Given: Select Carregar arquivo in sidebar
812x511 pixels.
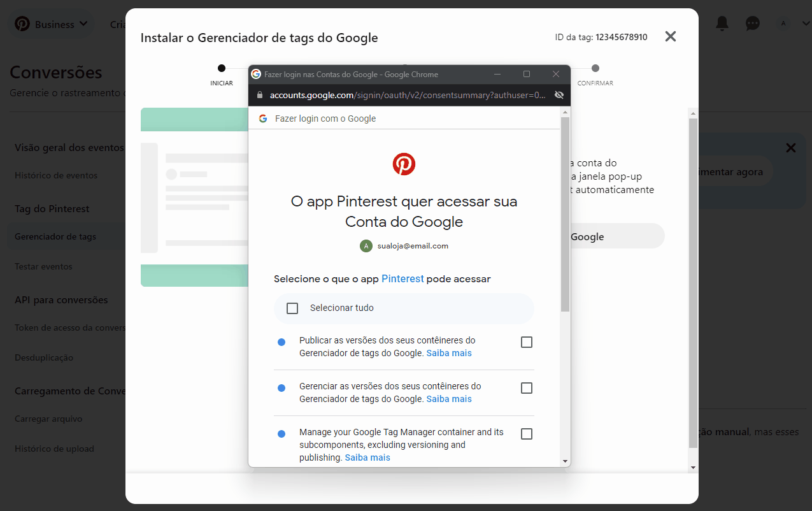Looking at the screenshot, I should click(48, 419).
